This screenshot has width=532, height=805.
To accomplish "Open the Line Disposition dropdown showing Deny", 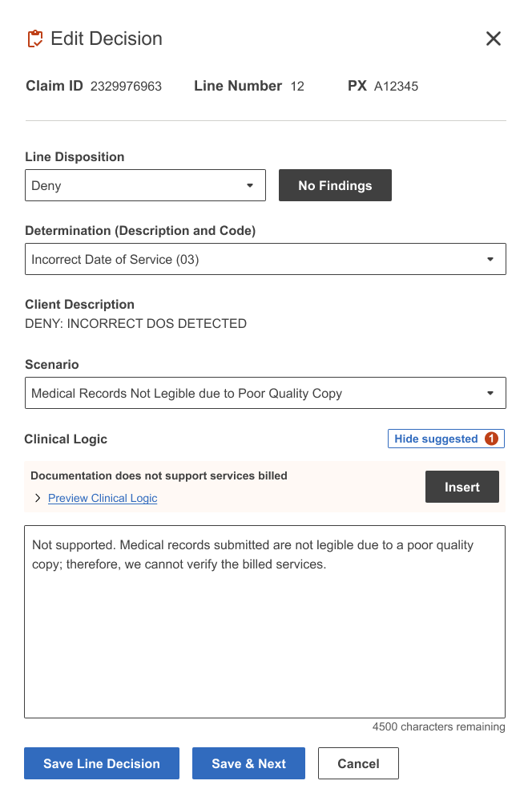I will (145, 185).
